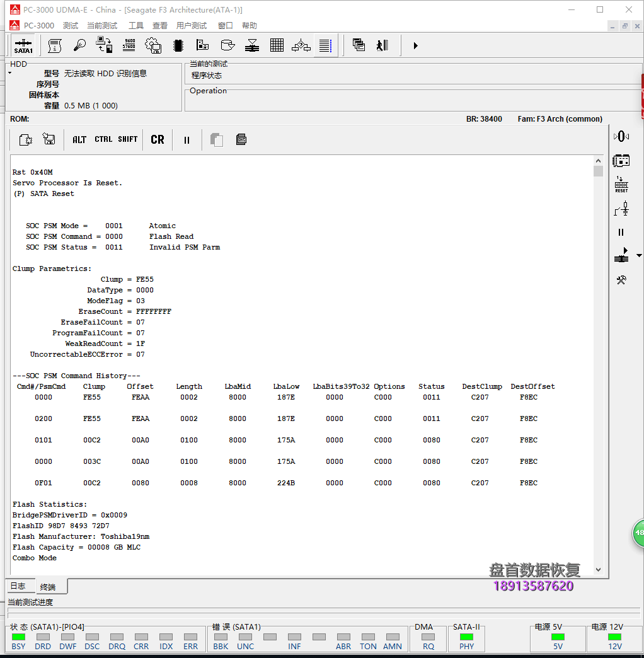The height and width of the screenshot is (658, 644).
Task: Click terminal scrollbar up arrow
Action: pos(598,161)
